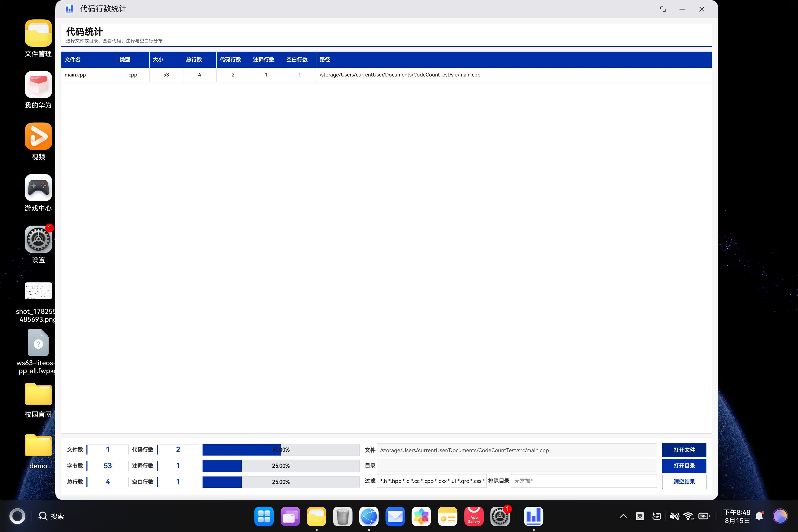Click the empty 目录 input field
798x532 pixels.
[517, 466]
